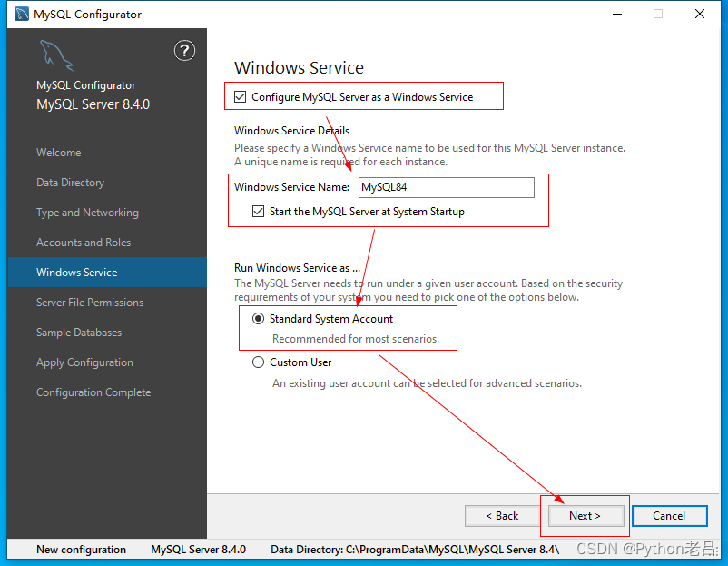
Task: Click 'MySQL Server 8.4.0' sidebar heading
Action: (93, 104)
